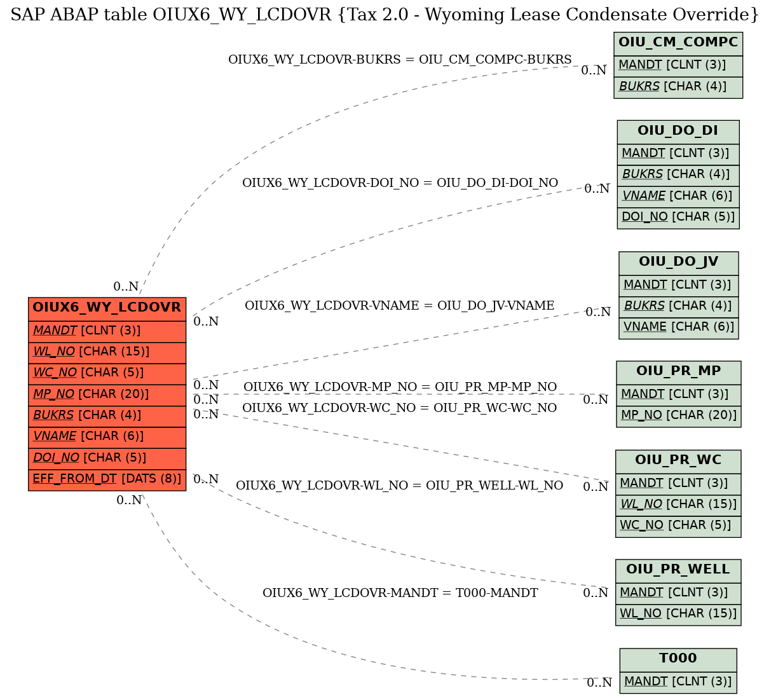Select MANDT [CLNT (3)] in OIU_DO_DI

(678, 154)
